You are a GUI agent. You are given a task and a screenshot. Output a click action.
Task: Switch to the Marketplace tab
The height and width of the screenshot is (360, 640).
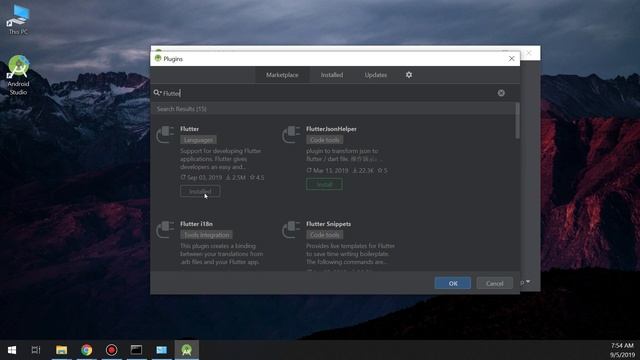[282, 75]
